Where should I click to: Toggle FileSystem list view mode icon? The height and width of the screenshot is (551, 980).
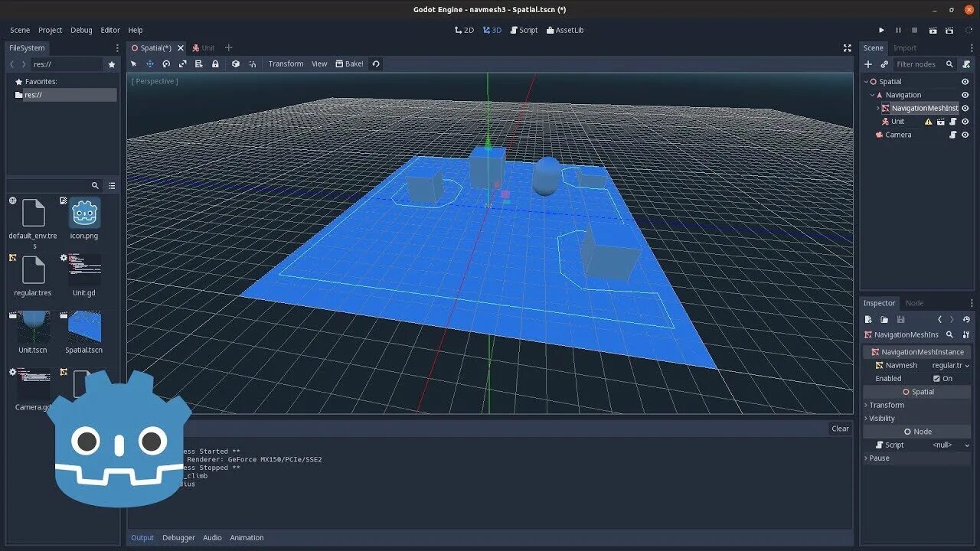coord(112,185)
